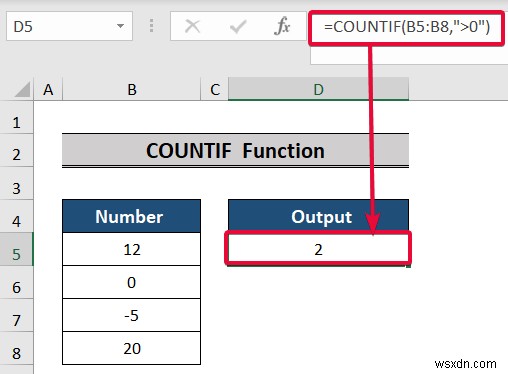Click the Name Box showing D5
The width and height of the screenshot is (508, 374).
[x=69, y=26]
